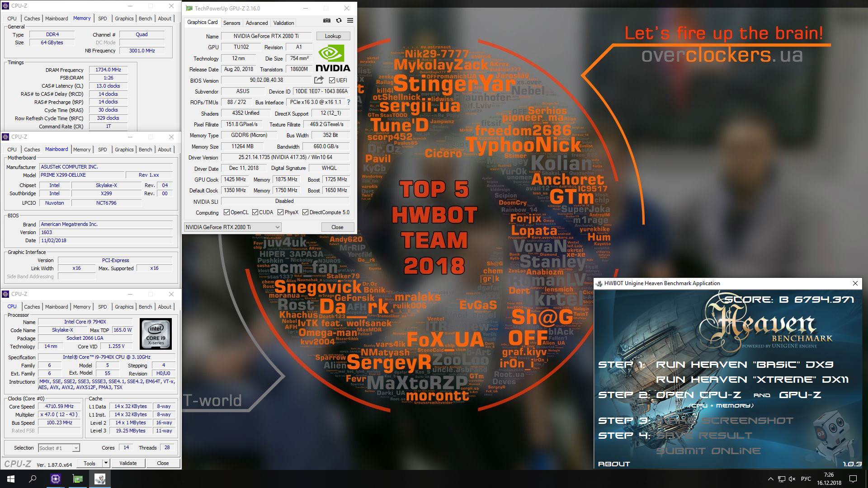Open network status tray icon
868x488 pixels.
pyautogui.click(x=781, y=479)
